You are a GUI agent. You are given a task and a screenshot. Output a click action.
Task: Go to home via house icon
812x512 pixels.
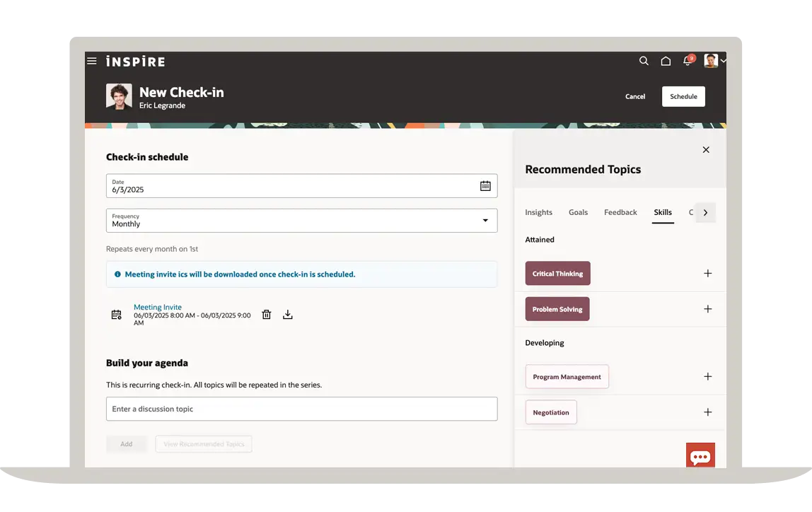click(666, 61)
